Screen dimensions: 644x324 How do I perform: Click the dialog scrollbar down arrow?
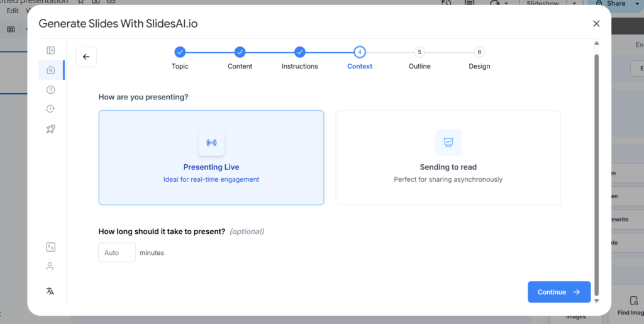(x=596, y=301)
